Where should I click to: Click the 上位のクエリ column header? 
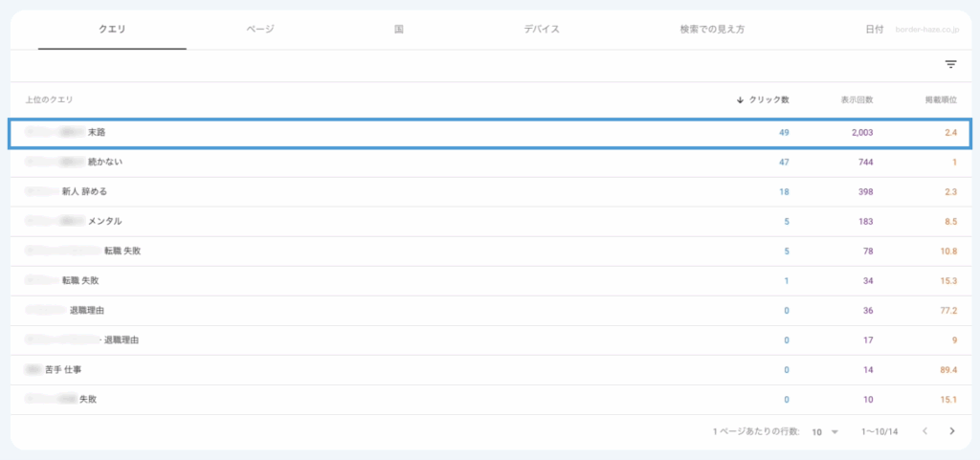[x=50, y=99]
